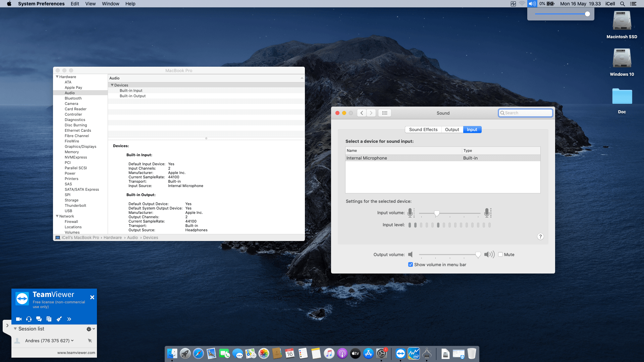Uncheck Show volume in menu bar
Screen dimensions: 644x362
(411, 264)
